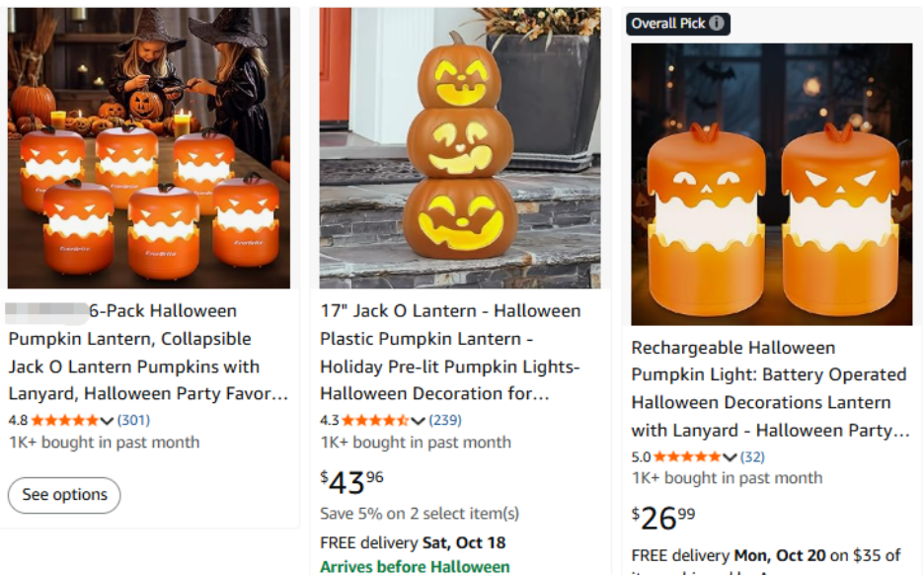Click the 4.3 star rating stars
Screen dimensions: 924x576
coord(376,421)
